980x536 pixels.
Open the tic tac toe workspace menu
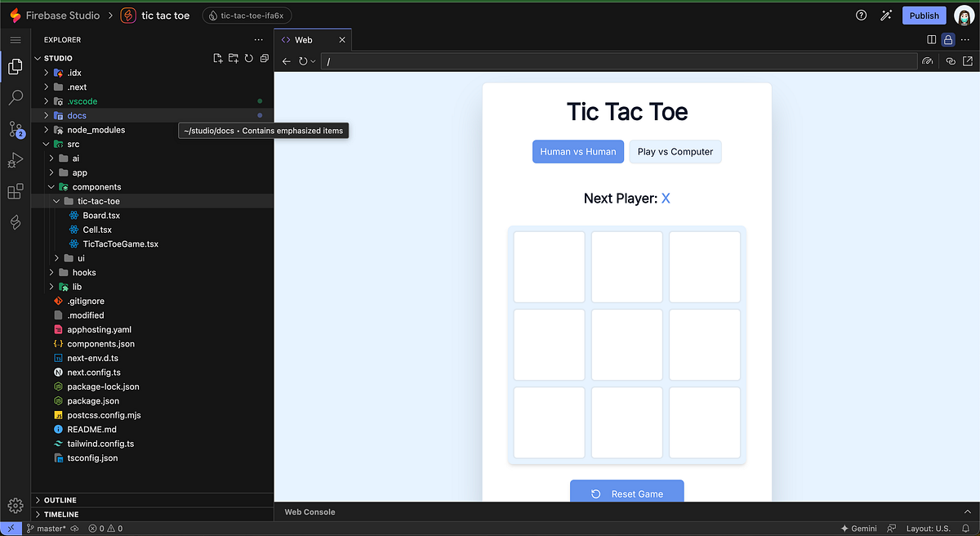click(163, 15)
